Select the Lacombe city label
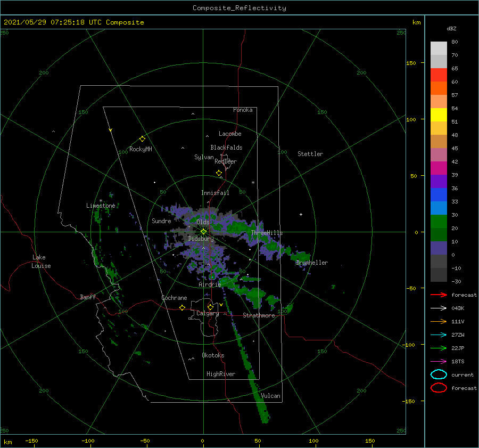This screenshot has width=479, height=448. (x=230, y=134)
